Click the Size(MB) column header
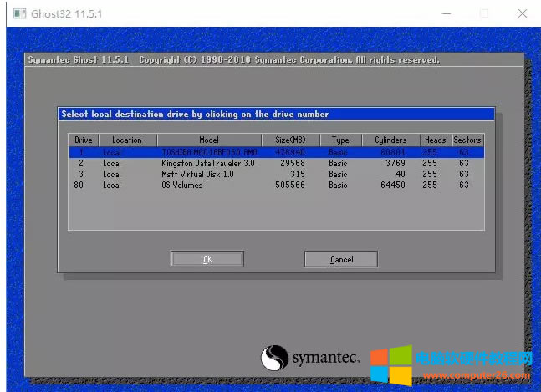This screenshot has height=392, width=541. (x=291, y=140)
